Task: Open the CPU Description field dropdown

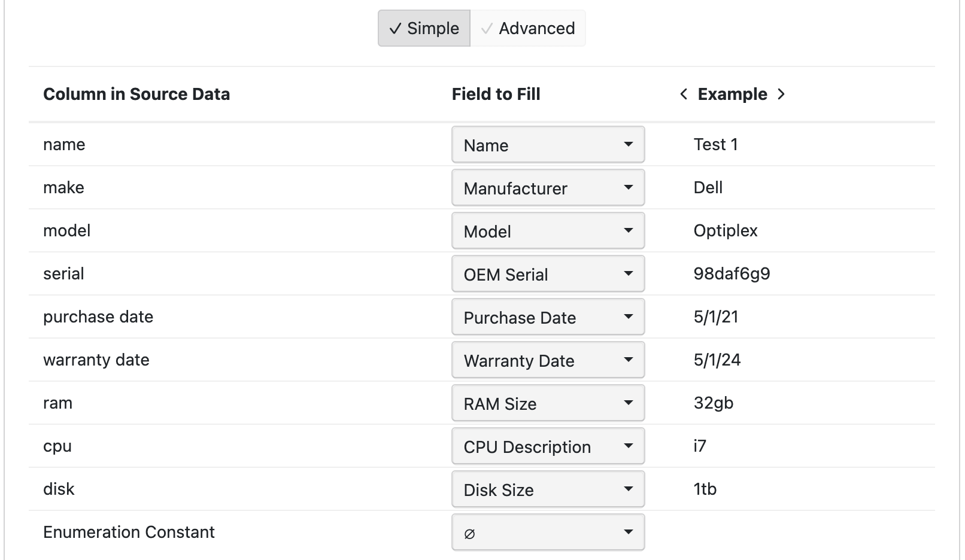Action: tap(548, 446)
